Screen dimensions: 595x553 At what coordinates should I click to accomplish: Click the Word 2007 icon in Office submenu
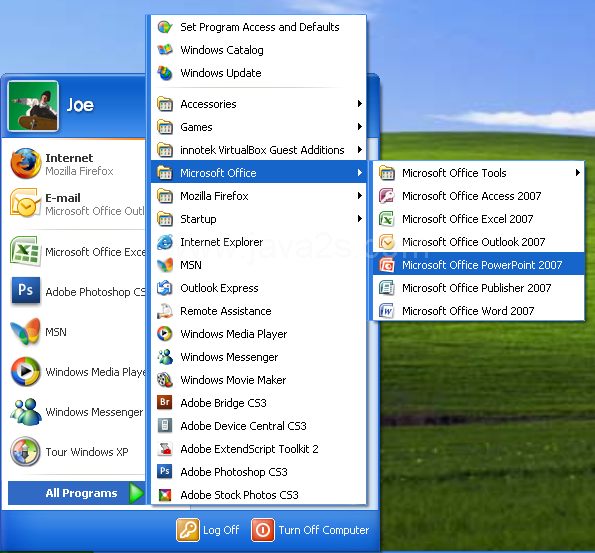(387, 311)
